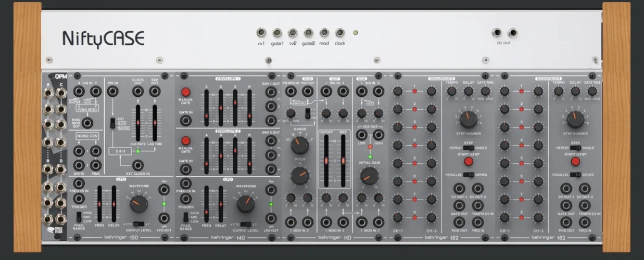Click GATE TIME knob on right 182 sequencer
Image resolution: width=644 pixels, height=260 pixels.
(592, 92)
